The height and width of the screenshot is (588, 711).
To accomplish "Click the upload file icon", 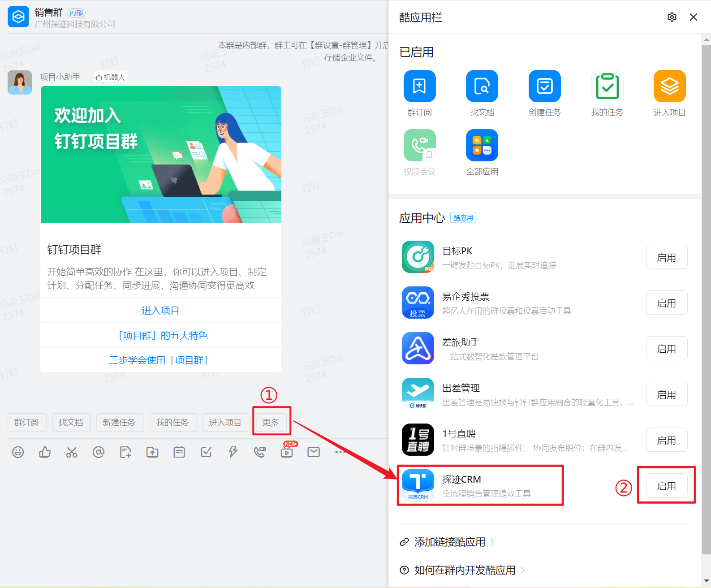I will [x=152, y=452].
